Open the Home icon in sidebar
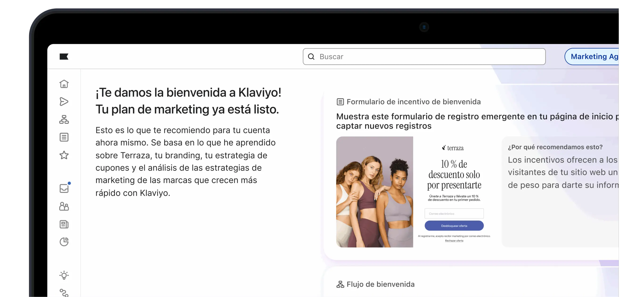The image size is (644, 297). (x=64, y=84)
